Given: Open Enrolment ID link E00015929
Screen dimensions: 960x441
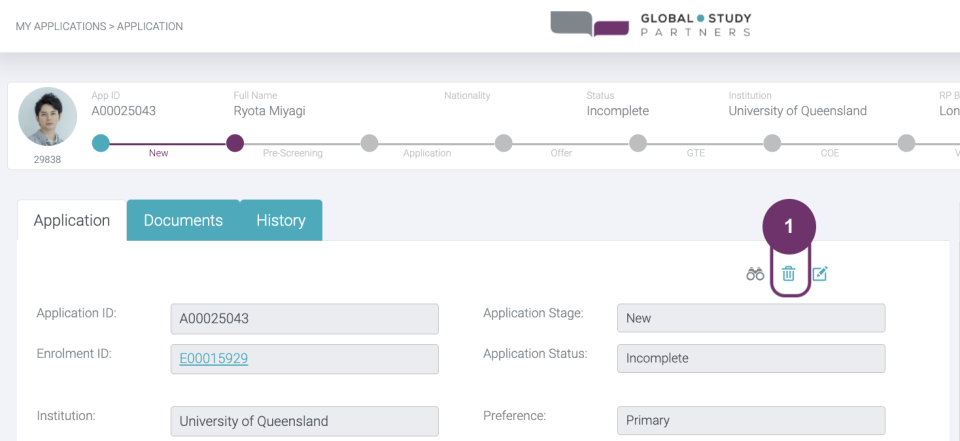Looking at the screenshot, I should click(214, 358).
